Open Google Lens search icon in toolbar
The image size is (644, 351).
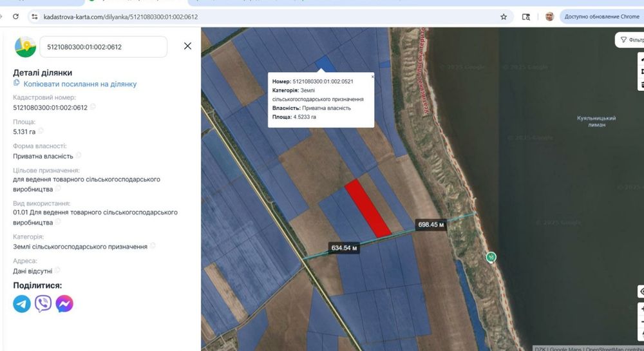point(526,17)
